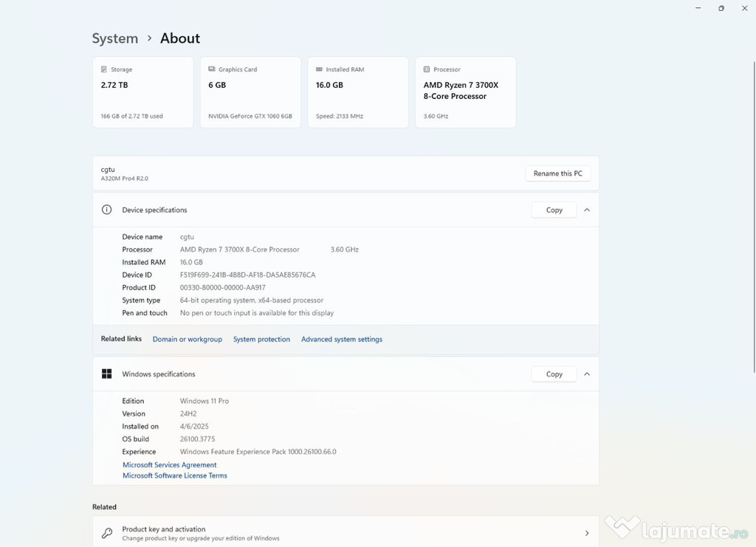Rename this PC
This screenshot has height=547, width=756.
[558, 173]
